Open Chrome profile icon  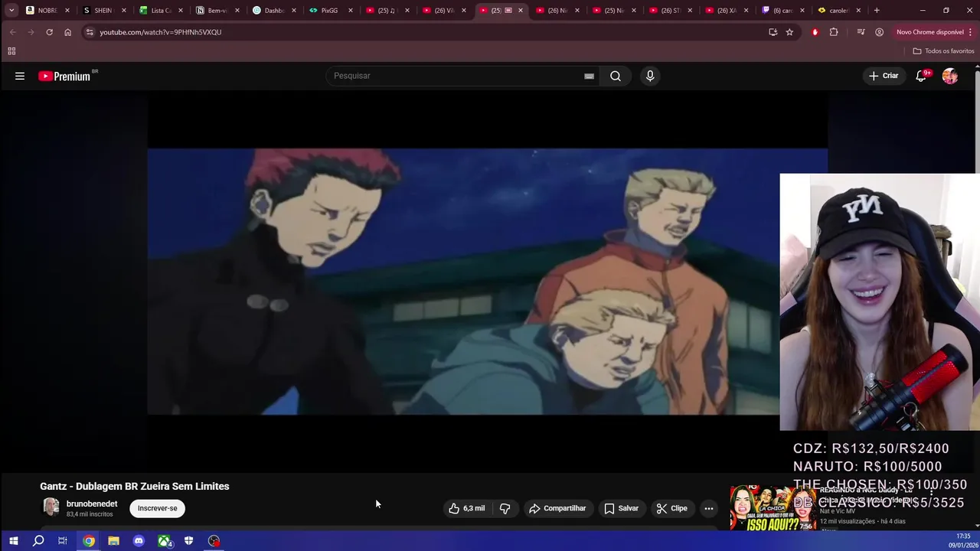879,32
